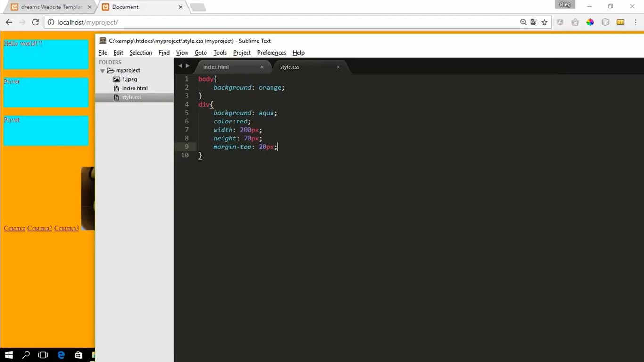Click the Ссылка3 link
This screenshot has height=362, width=644.
click(66, 228)
